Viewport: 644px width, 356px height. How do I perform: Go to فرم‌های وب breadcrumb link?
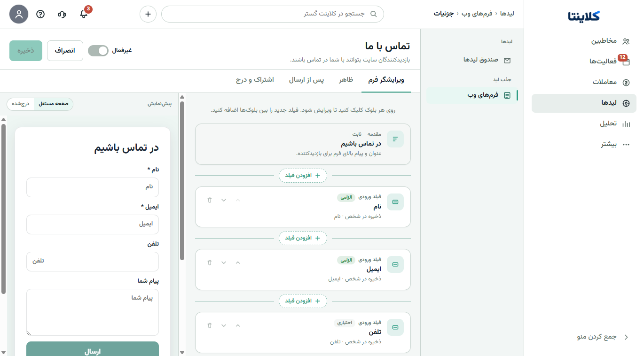pos(477,14)
